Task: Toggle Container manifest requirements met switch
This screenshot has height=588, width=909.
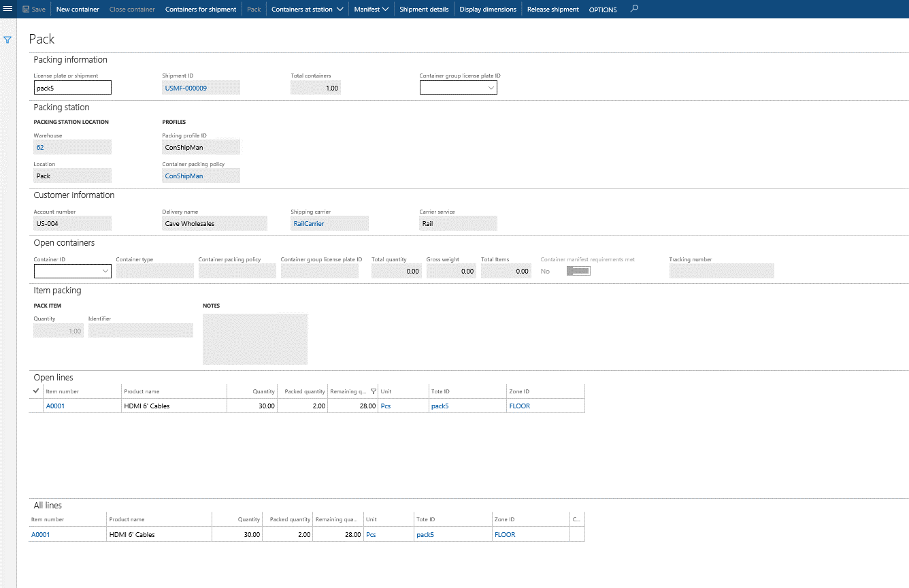Action: (578, 271)
